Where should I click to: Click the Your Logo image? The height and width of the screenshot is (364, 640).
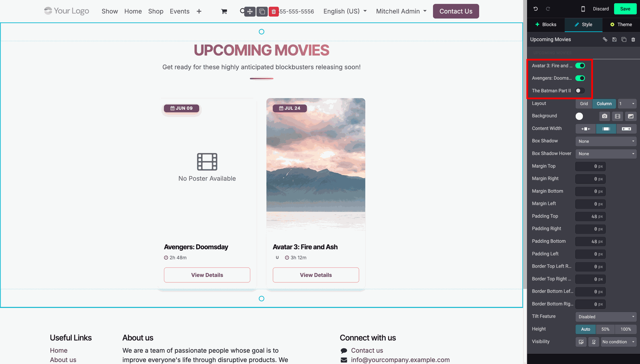67,11
